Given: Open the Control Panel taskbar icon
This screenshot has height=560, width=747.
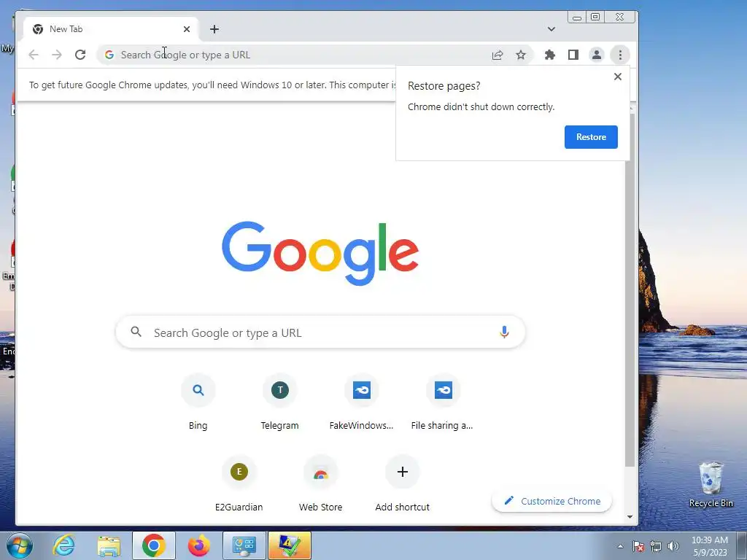Looking at the screenshot, I should click(x=244, y=545).
